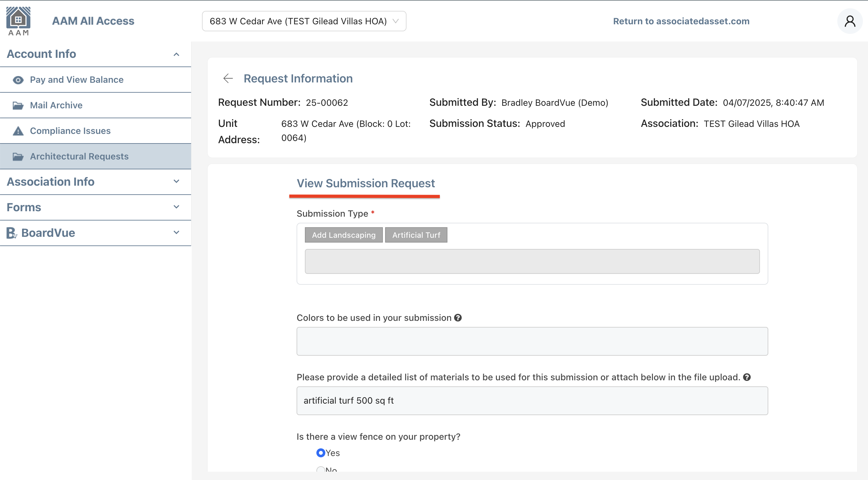Click the Artificial Turf tag

[416, 235]
